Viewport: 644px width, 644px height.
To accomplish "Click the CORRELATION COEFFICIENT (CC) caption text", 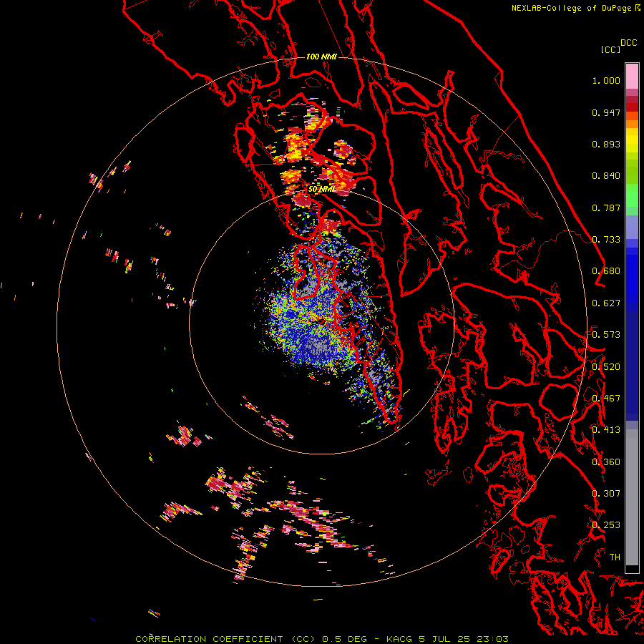I will 225,639.
